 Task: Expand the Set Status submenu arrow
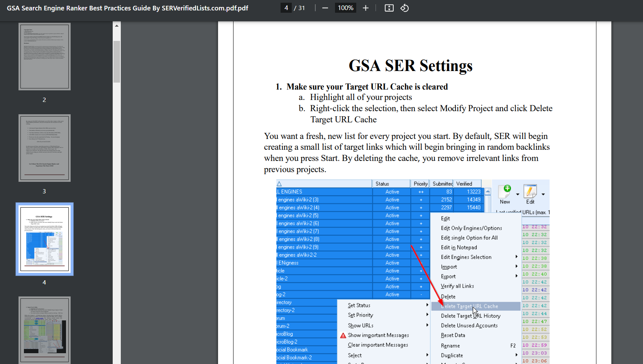[x=427, y=305]
